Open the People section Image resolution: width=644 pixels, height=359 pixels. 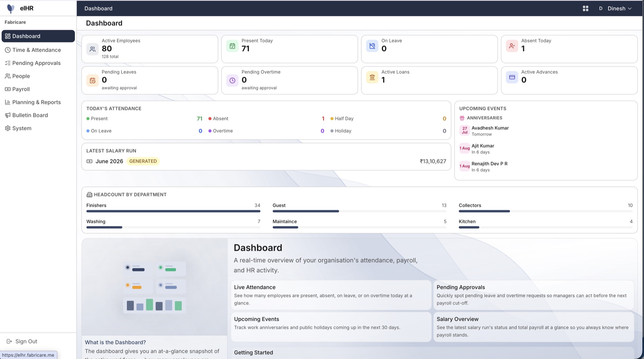pos(38,76)
